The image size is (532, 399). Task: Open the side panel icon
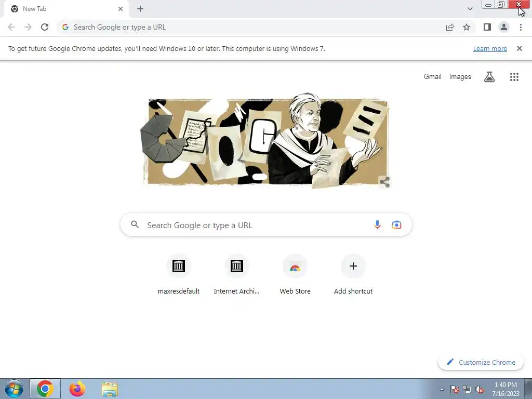(487, 27)
